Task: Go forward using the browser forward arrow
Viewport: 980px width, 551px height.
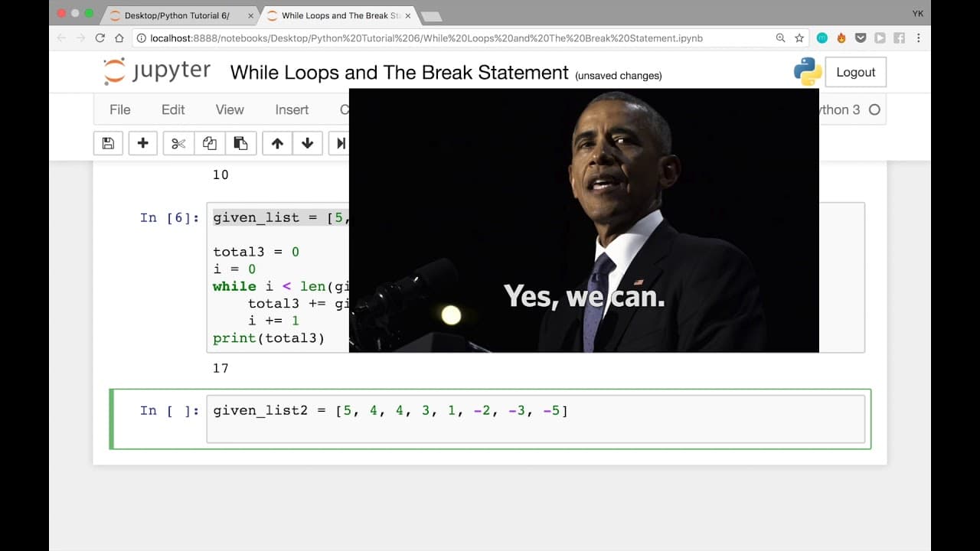Action: coord(80,37)
